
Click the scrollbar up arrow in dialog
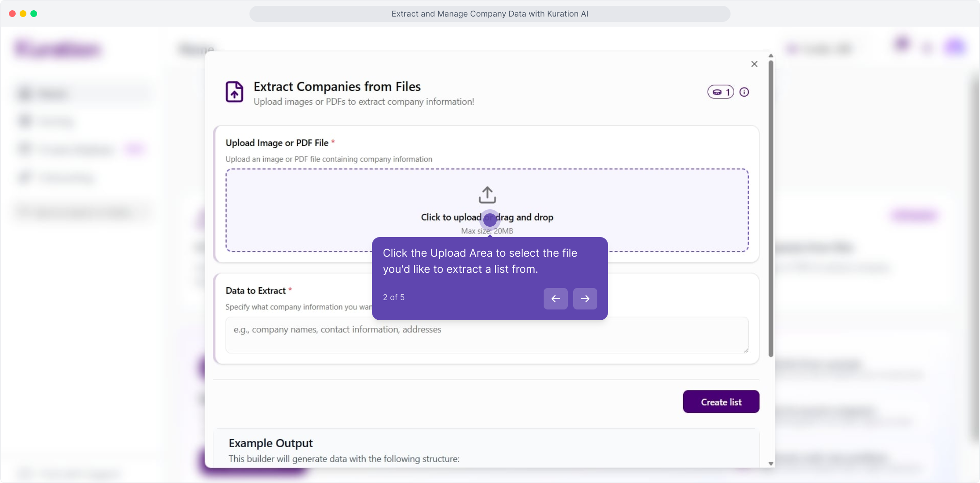pyautogui.click(x=771, y=56)
